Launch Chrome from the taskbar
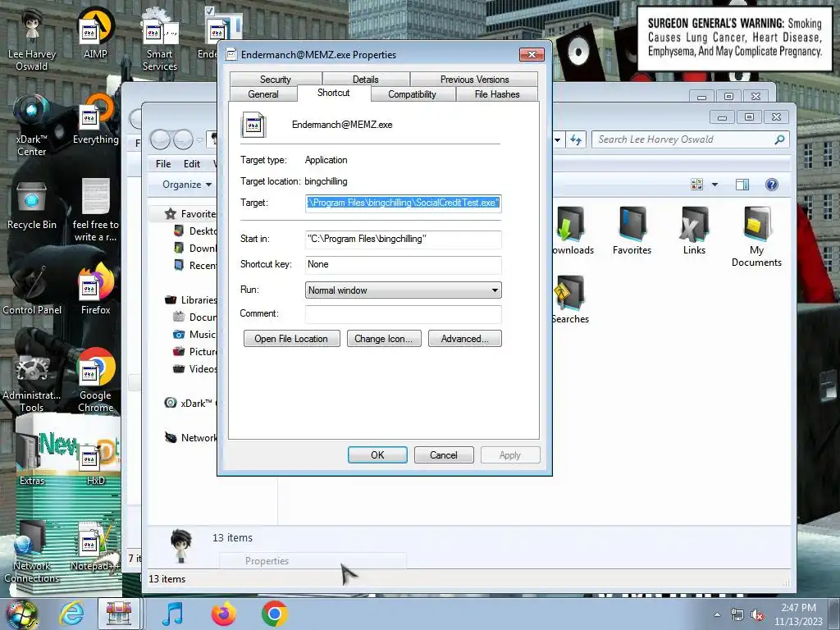 point(274,614)
